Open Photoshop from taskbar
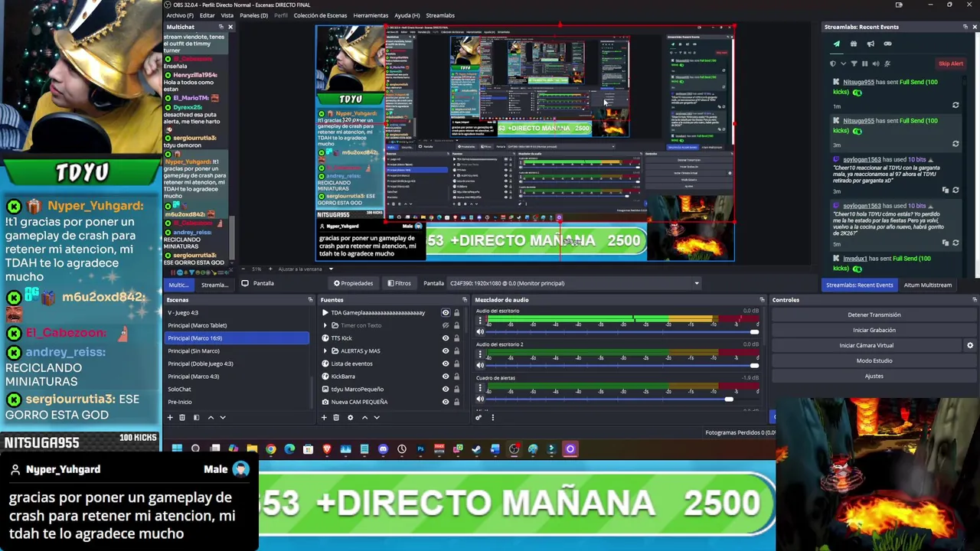This screenshot has height=551, width=980. tap(420, 449)
